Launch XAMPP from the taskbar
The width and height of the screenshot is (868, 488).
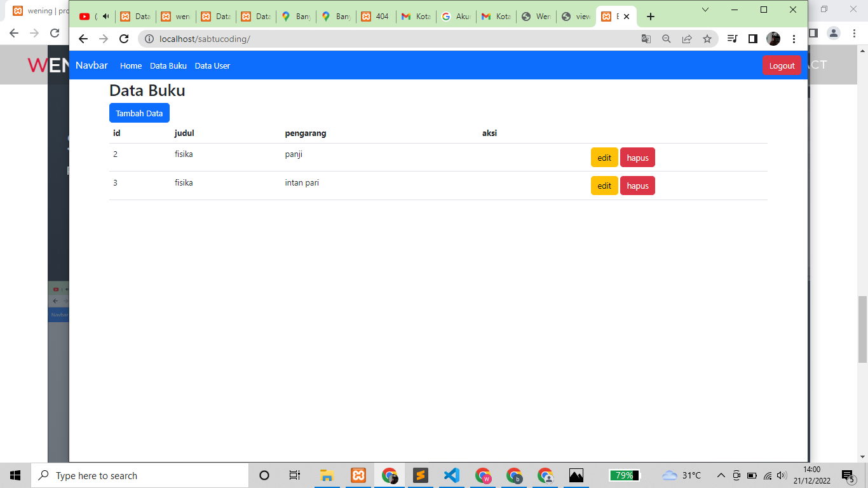point(358,475)
